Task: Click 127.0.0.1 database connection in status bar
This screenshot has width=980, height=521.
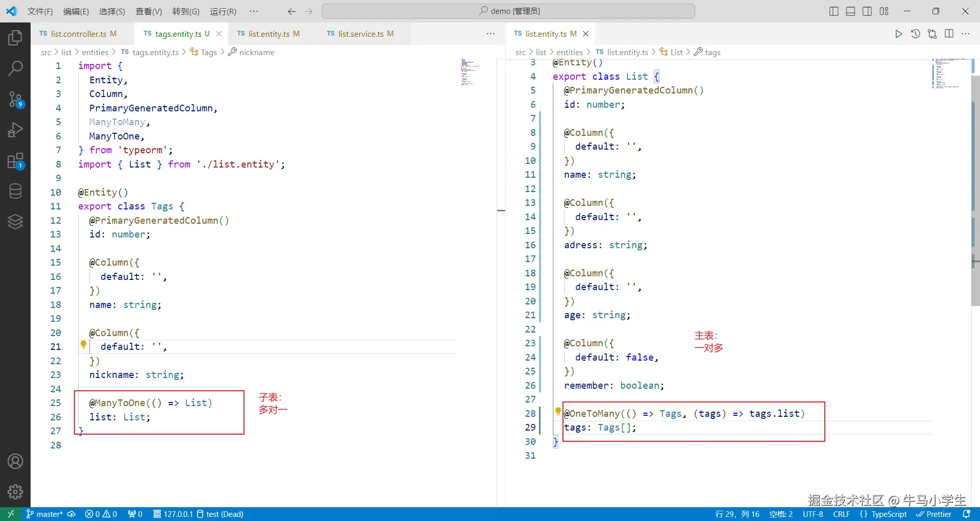Action: 173,514
